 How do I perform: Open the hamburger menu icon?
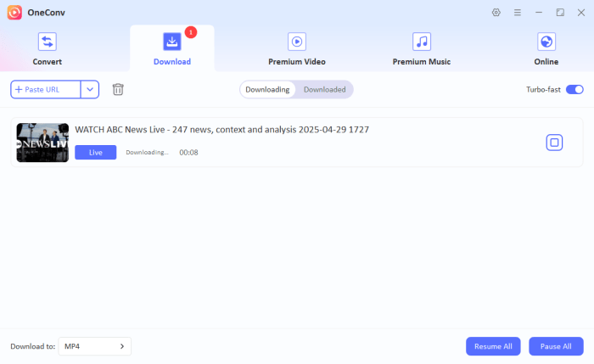coord(518,13)
